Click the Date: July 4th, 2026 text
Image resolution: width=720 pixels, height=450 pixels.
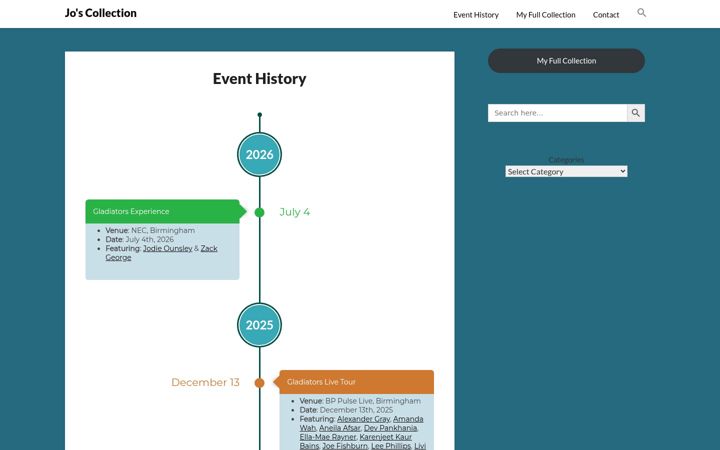click(140, 239)
